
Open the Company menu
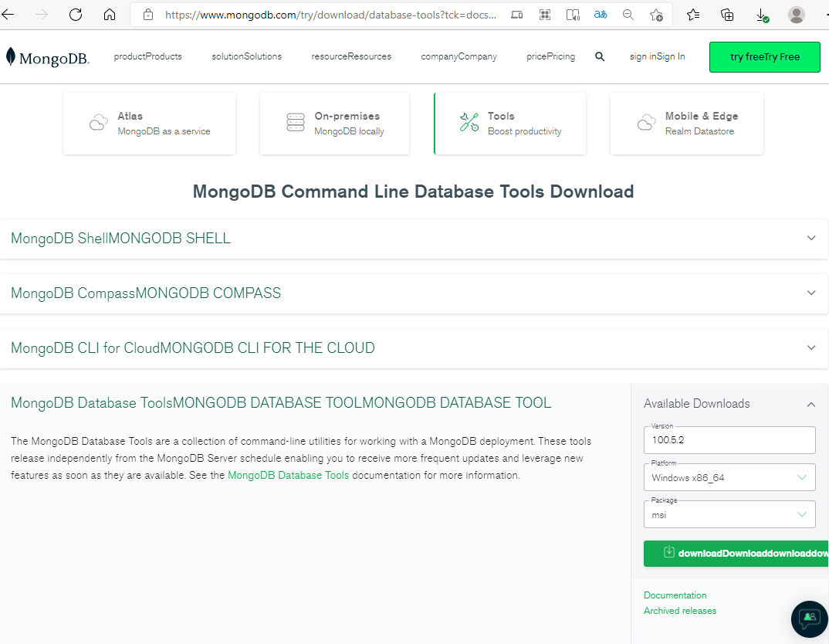[459, 56]
